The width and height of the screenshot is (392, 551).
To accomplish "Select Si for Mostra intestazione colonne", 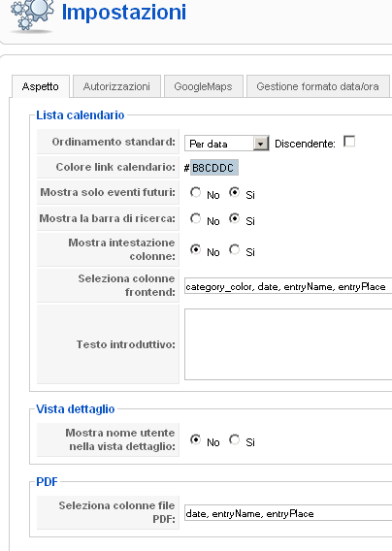I will pos(234,249).
